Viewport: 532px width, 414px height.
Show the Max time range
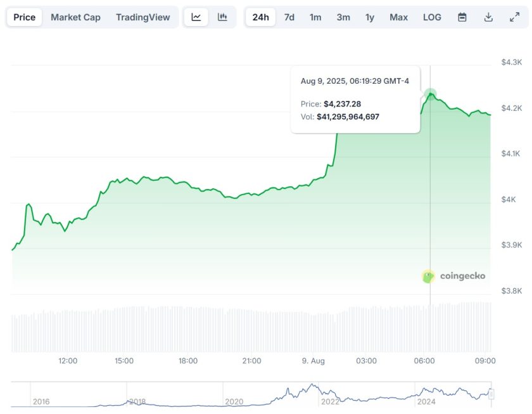(x=398, y=17)
